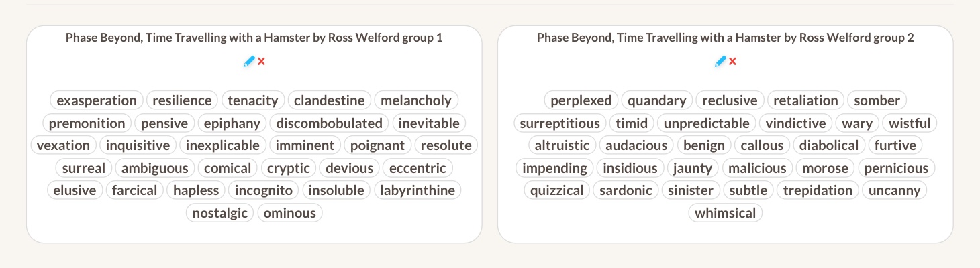Image resolution: width=980 pixels, height=268 pixels.
Task: Click the red delete X for group 2
Action: (733, 61)
